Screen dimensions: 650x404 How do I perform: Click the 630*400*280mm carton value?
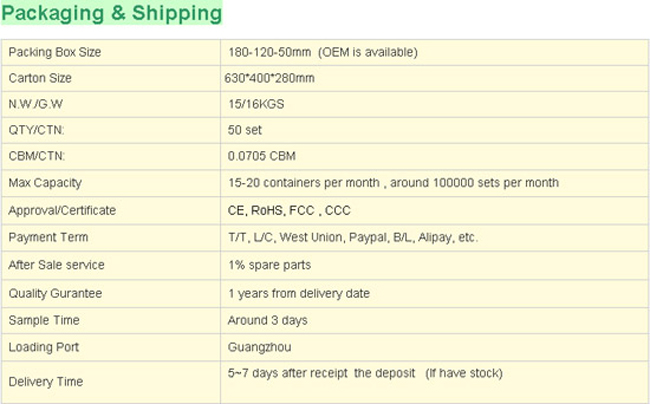click(269, 78)
